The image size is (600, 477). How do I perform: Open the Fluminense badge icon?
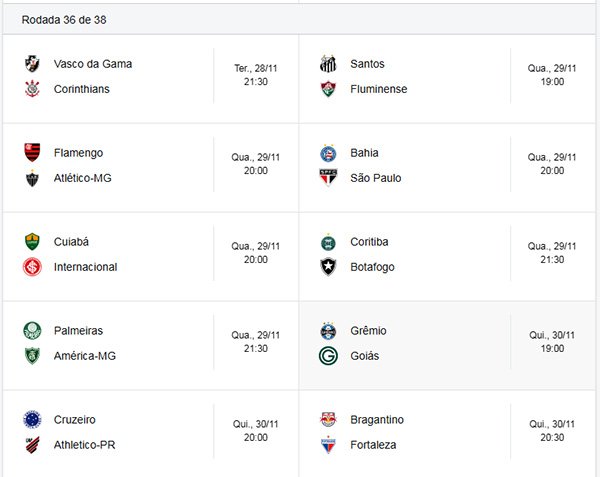pyautogui.click(x=328, y=89)
